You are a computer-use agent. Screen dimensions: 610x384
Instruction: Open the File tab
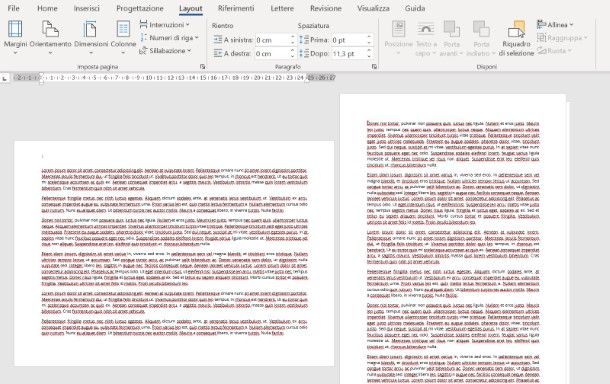click(x=14, y=8)
